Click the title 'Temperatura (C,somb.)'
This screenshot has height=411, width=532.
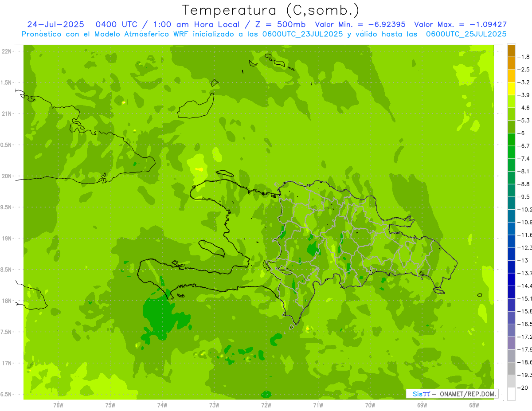tap(271, 10)
